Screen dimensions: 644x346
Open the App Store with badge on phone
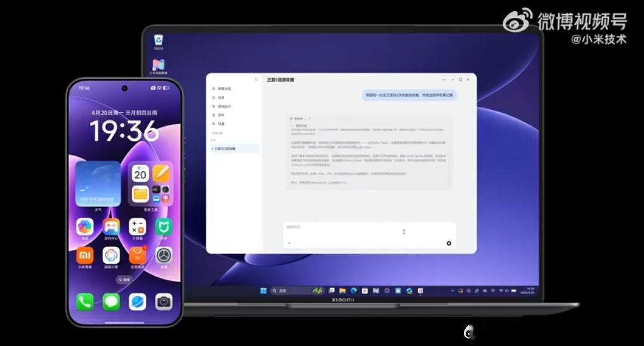[137, 255]
